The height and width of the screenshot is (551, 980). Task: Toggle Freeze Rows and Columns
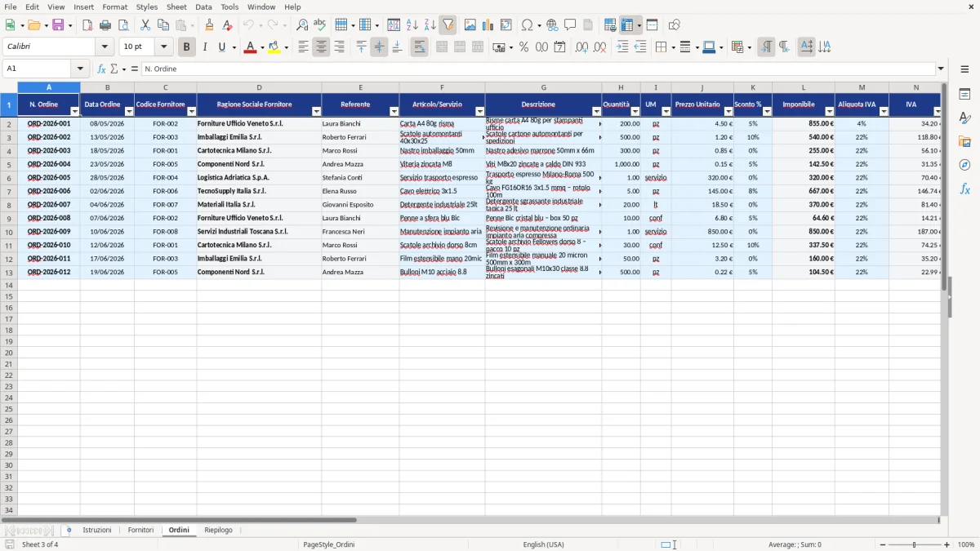(627, 25)
